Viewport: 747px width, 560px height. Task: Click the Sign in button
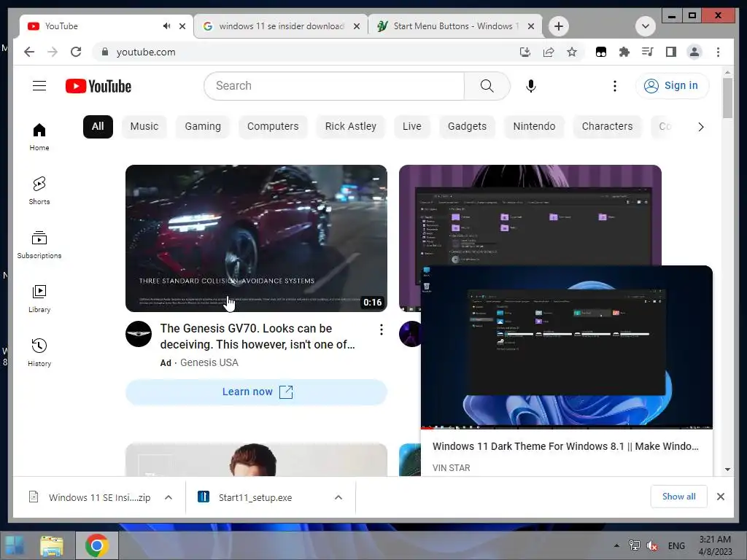(x=672, y=86)
